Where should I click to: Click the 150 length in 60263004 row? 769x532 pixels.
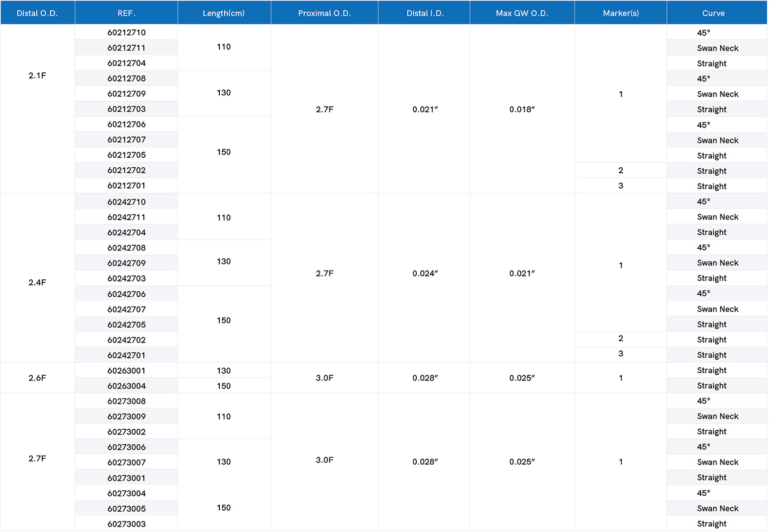point(224,386)
